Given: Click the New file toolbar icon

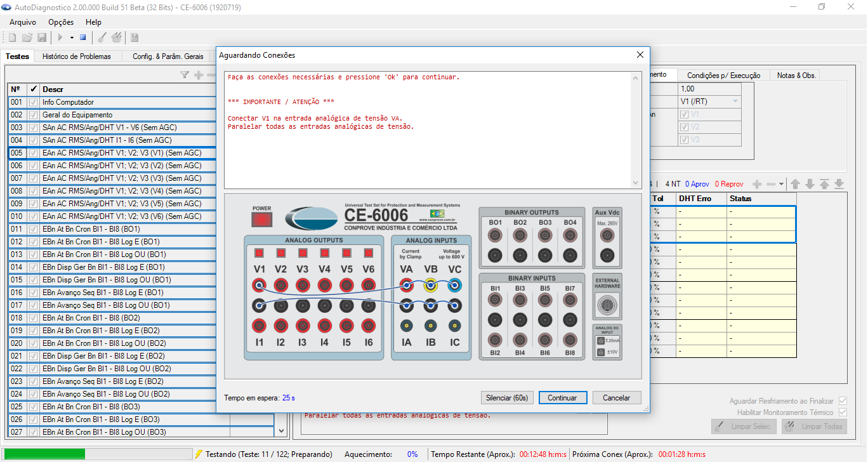Looking at the screenshot, I should [x=12, y=38].
